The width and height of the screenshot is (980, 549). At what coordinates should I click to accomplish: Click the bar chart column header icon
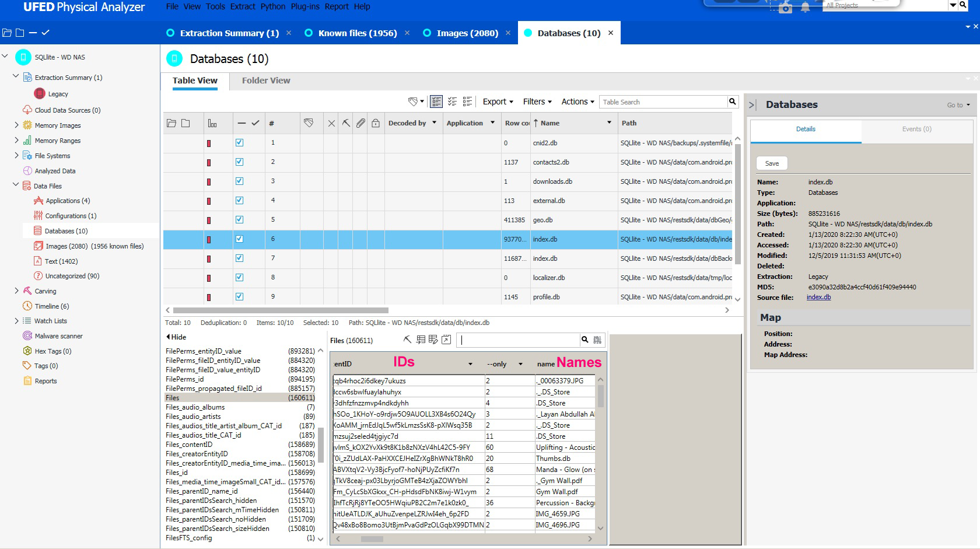212,123
